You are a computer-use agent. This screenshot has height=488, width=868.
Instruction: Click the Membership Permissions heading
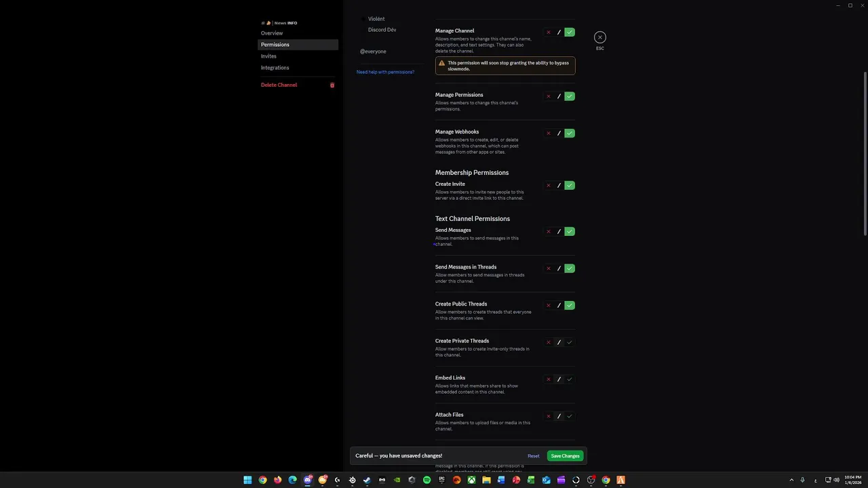(x=472, y=173)
